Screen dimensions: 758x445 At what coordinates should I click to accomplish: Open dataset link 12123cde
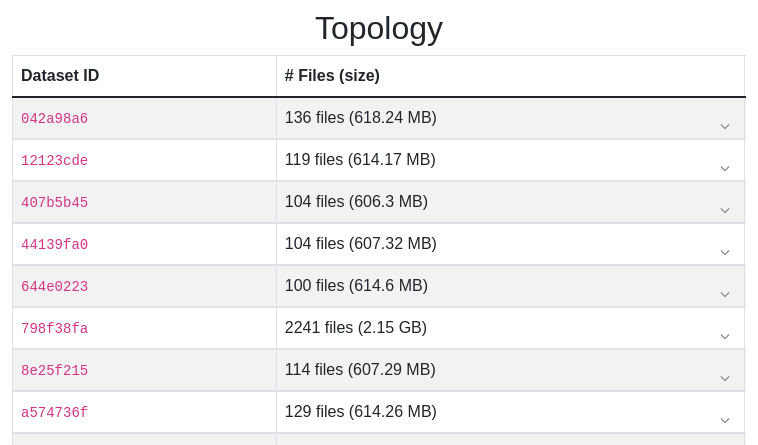click(55, 160)
